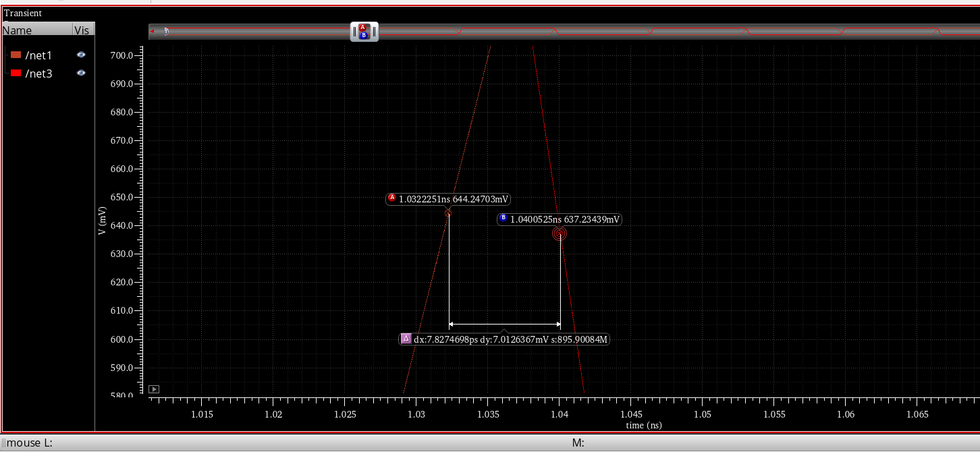Select the Transient tab
The width and height of the screenshot is (980, 452).
pos(22,13)
